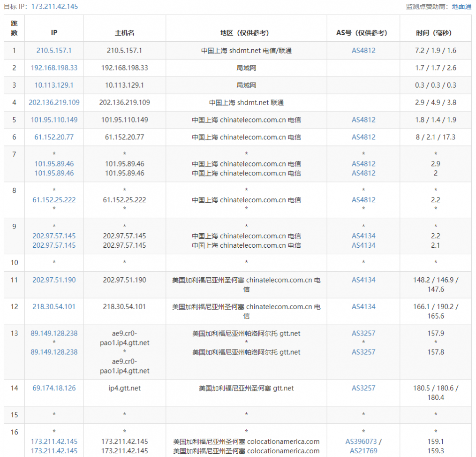Screen dimensions: 476x457
Task: Select the 159.3 time value in hop 16
Action: pyautogui.click(x=436, y=451)
